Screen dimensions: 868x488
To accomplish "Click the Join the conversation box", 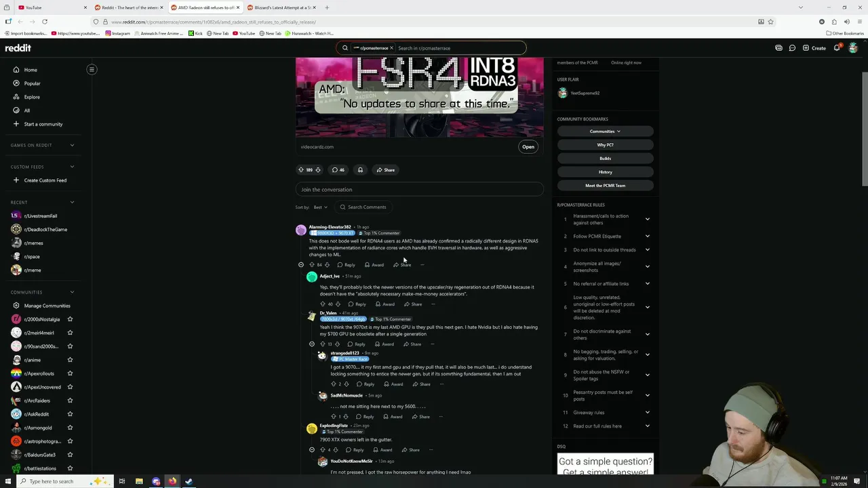I will (x=419, y=190).
